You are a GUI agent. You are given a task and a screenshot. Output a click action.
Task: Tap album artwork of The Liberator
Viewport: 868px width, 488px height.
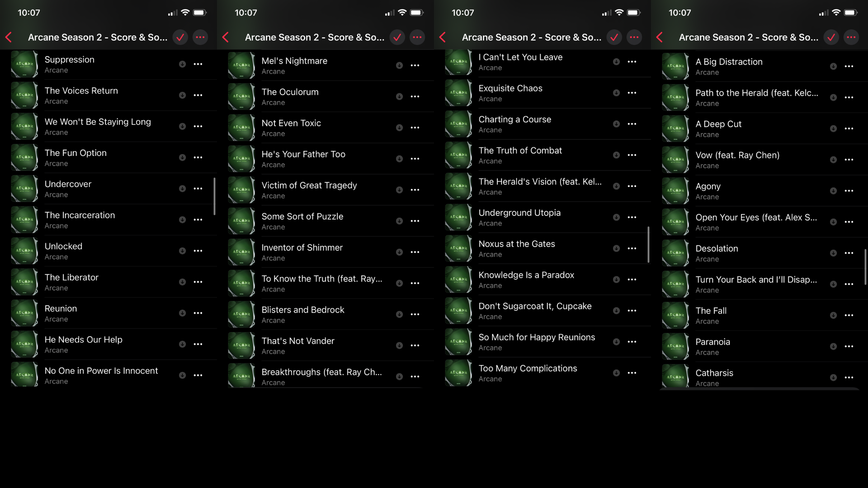[x=24, y=282]
